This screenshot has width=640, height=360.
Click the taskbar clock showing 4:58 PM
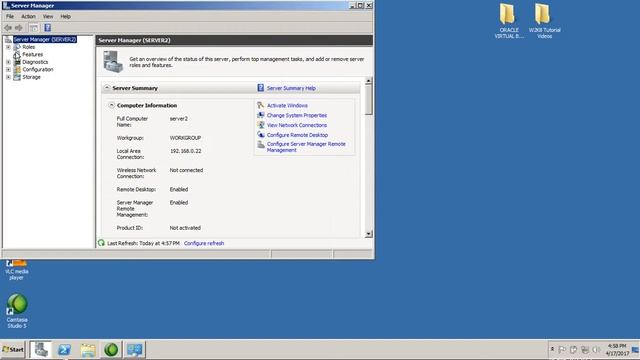click(617, 350)
